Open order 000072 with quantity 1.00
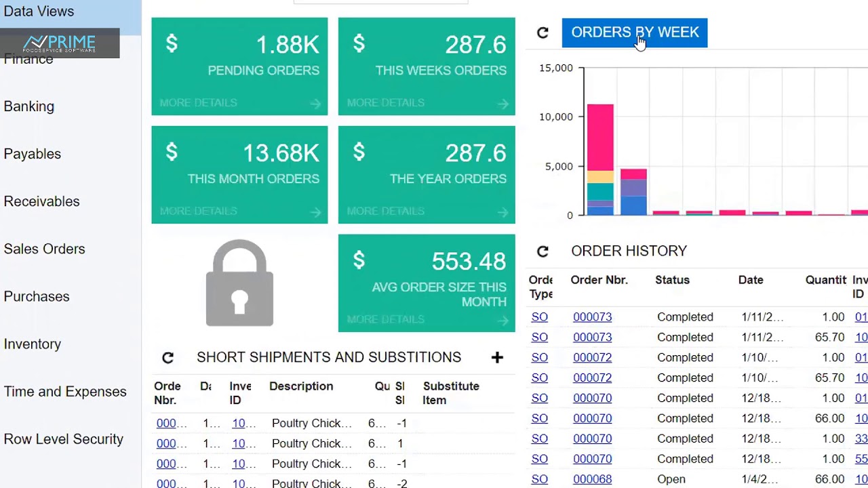Screen dimensions: 868x488 tap(592, 358)
